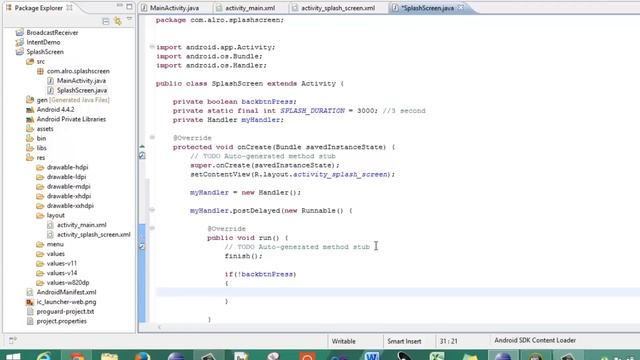Select activity_main.xml in the layout folder
The height and width of the screenshot is (360, 640).
pyautogui.click(x=81, y=225)
